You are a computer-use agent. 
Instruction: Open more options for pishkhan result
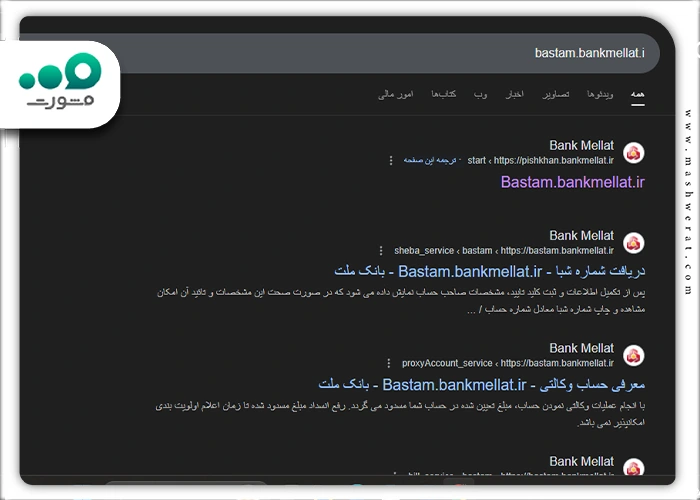click(391, 160)
